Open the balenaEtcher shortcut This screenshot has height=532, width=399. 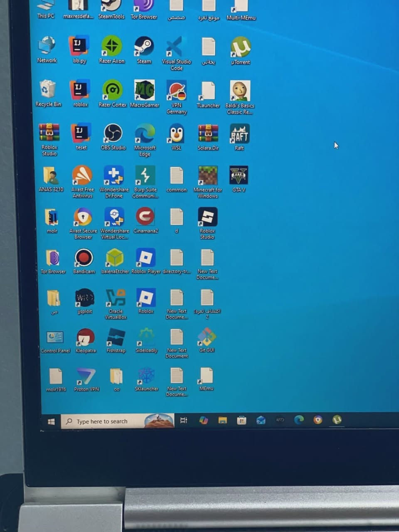pos(115,258)
